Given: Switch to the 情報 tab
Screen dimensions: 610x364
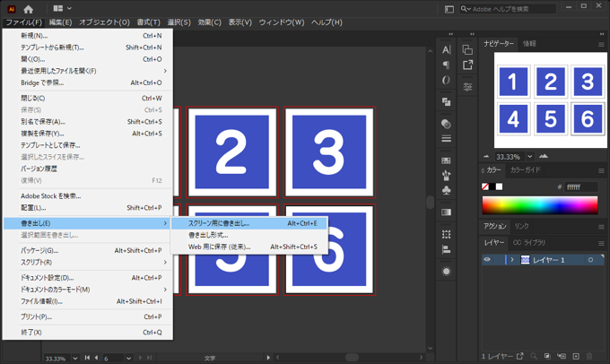Looking at the screenshot, I should click(529, 44).
